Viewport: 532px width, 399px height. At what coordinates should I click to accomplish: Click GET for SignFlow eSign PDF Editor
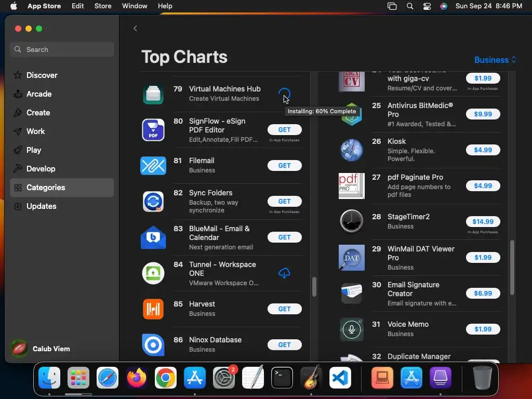pos(284,129)
